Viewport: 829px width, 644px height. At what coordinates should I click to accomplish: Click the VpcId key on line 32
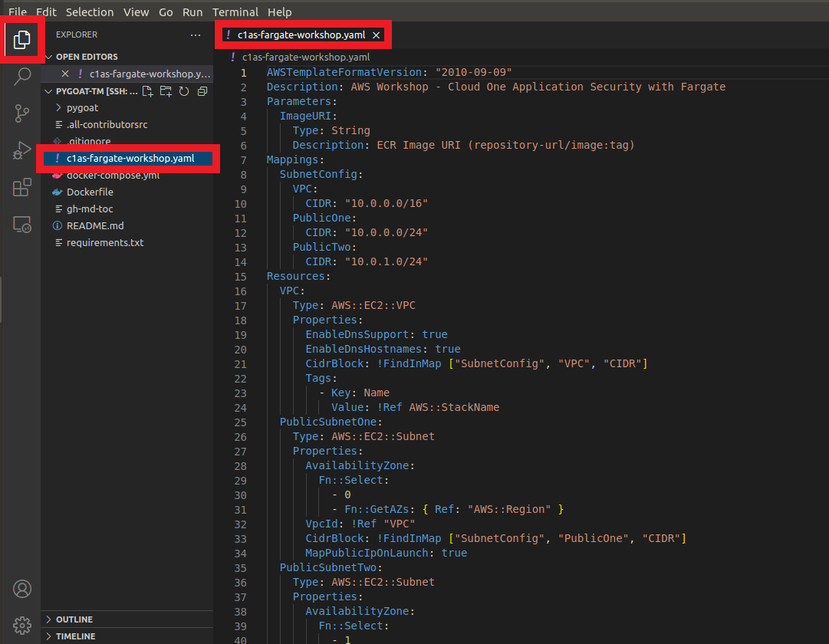tap(321, 524)
